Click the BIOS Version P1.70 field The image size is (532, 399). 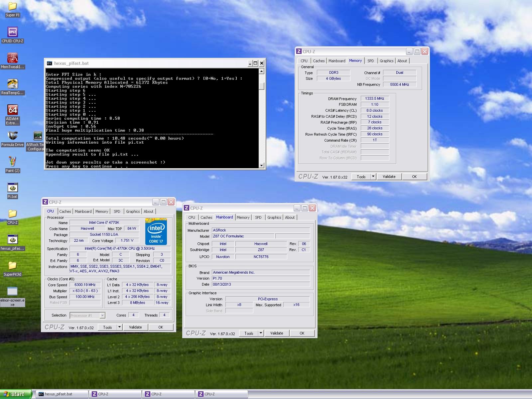point(261,278)
